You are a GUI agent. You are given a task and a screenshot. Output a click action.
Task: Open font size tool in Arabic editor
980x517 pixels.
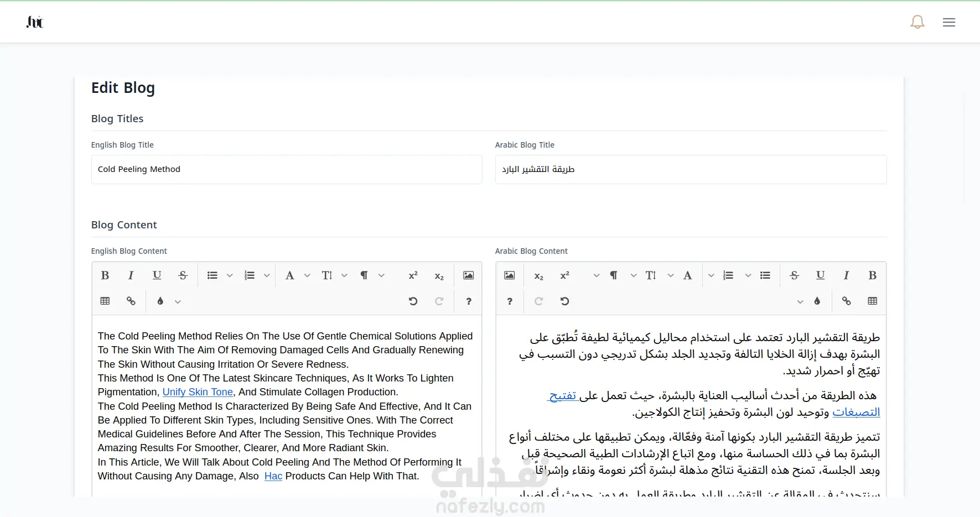[x=651, y=275]
